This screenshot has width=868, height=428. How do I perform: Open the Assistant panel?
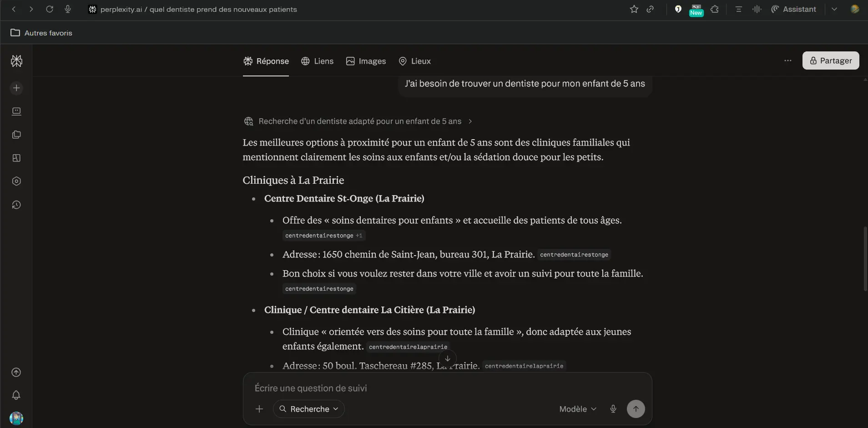(x=794, y=9)
